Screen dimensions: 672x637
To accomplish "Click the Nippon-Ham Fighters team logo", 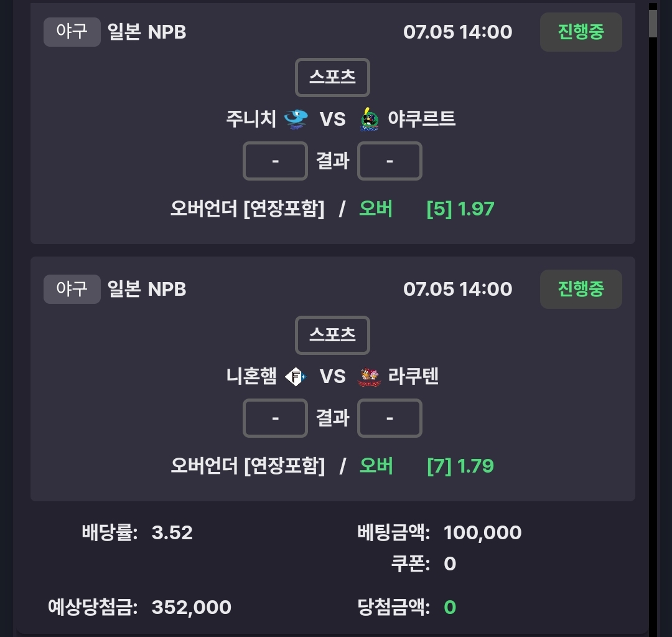I will pyautogui.click(x=296, y=377).
